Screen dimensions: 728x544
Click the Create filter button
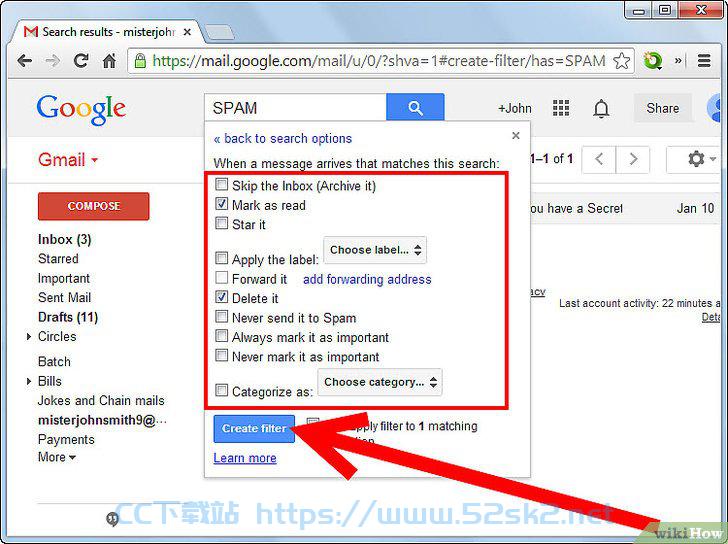pos(254,428)
